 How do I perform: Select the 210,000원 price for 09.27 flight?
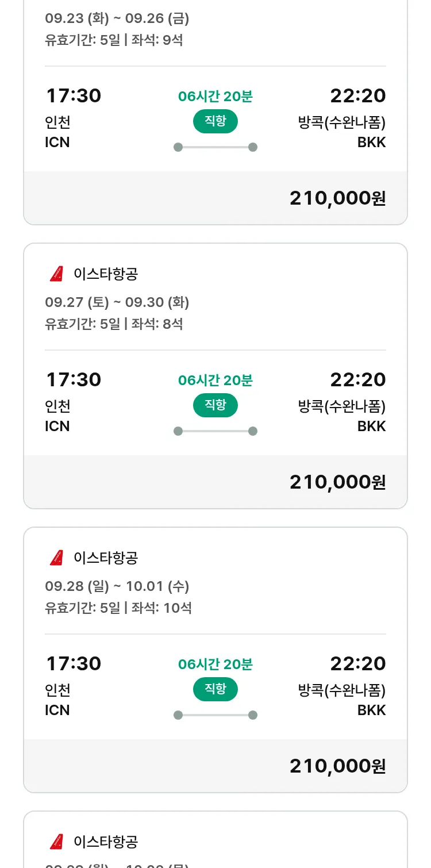[x=337, y=482]
